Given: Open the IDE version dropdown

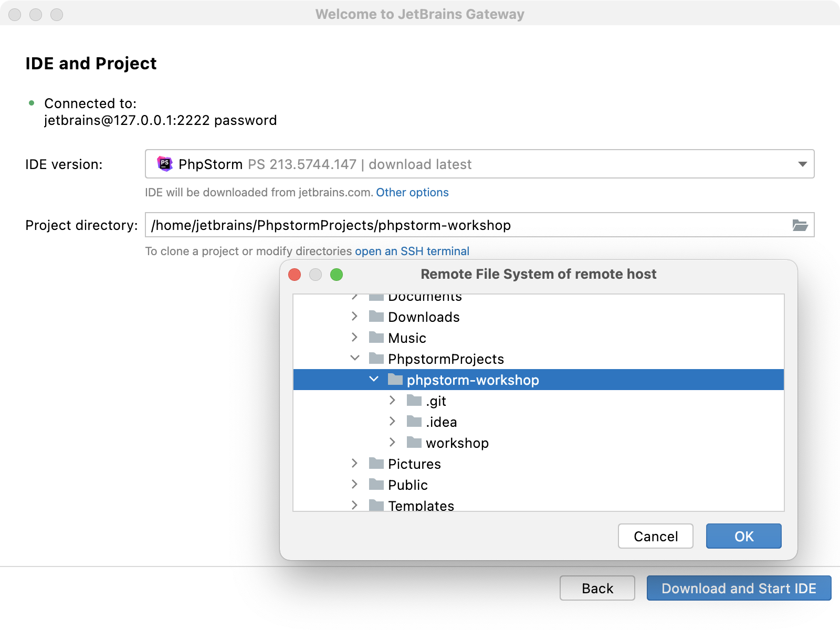Looking at the screenshot, I should tap(802, 164).
